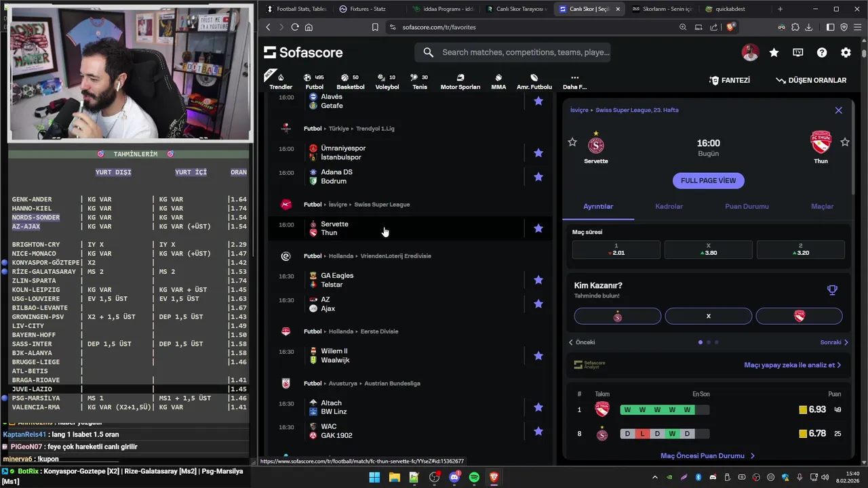
Task: Go to Önceki poll slide
Action: 582,342
